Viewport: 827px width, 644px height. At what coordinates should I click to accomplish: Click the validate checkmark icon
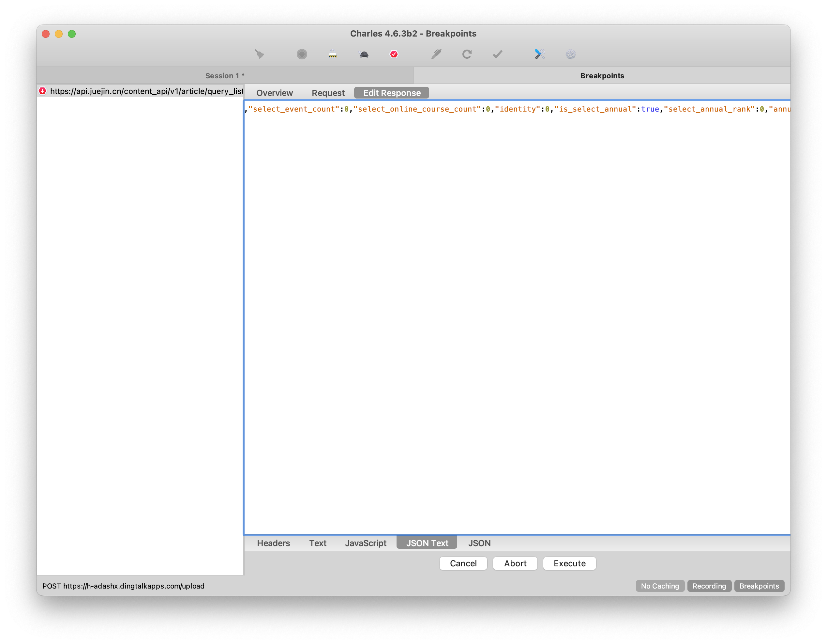coord(498,54)
